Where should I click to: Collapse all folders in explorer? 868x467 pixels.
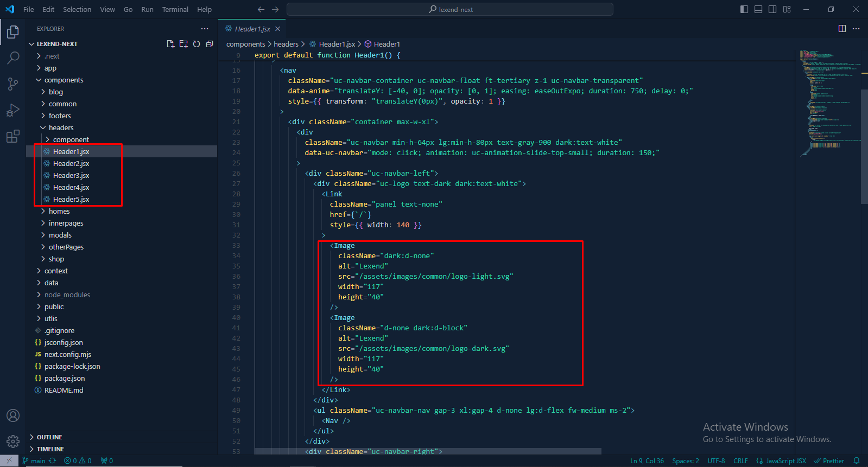point(210,44)
